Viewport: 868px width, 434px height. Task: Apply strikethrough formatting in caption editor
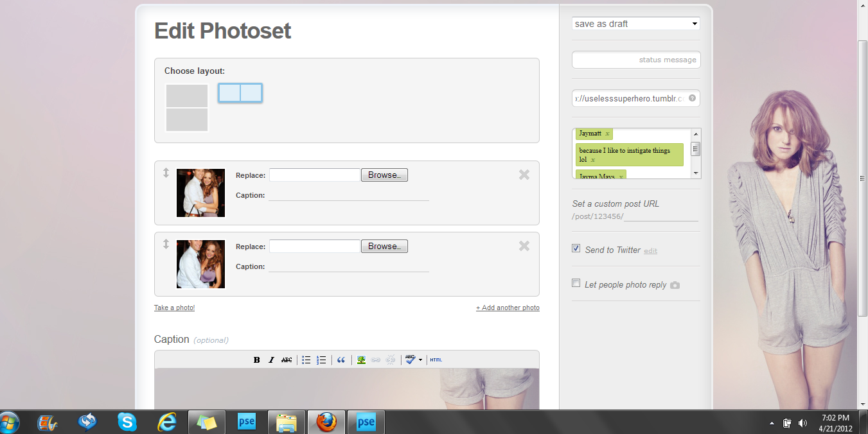pyautogui.click(x=287, y=360)
